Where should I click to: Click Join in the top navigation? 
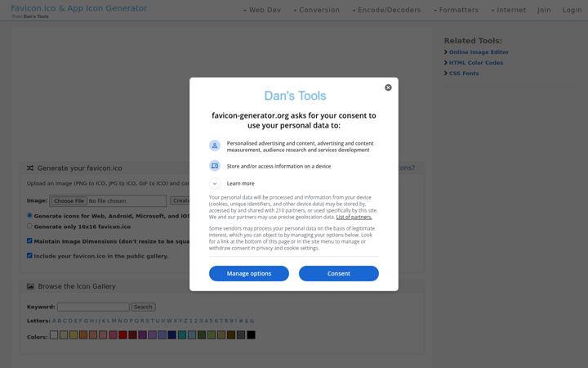click(544, 10)
